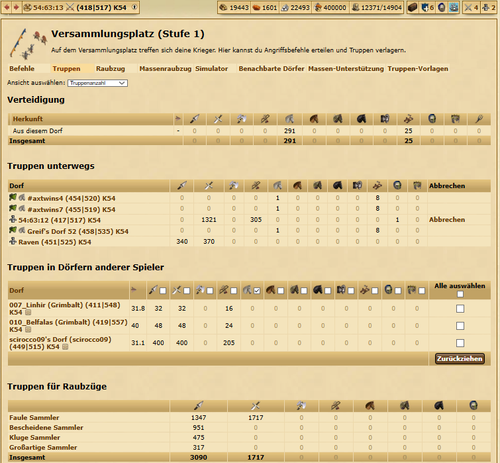Click catapult unit icon in Verteidigung header
500x463 pixels.
click(408, 119)
